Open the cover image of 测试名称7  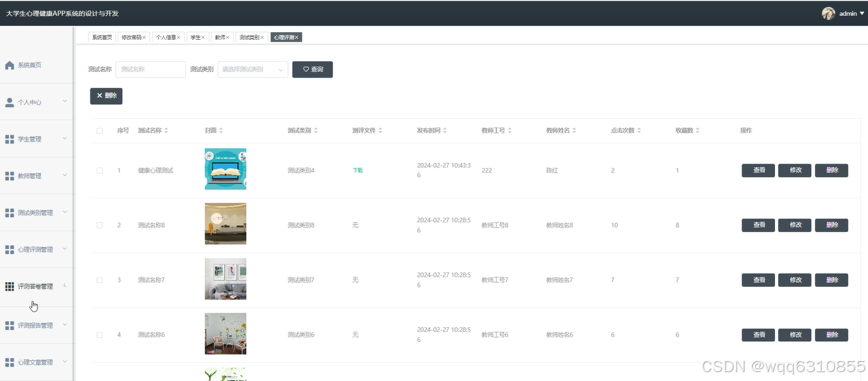[x=225, y=279]
